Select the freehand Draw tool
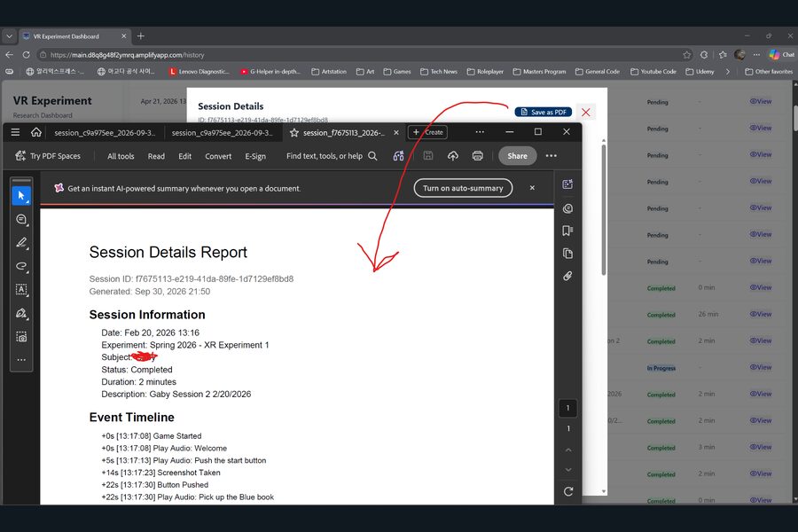Image resolution: width=798 pixels, height=532 pixels. [x=21, y=266]
